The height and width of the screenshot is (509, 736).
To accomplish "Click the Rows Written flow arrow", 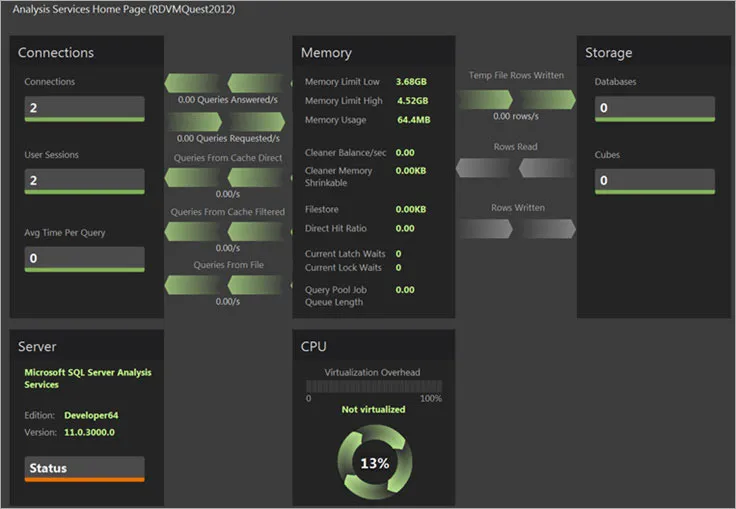I will pyautogui.click(x=516, y=229).
